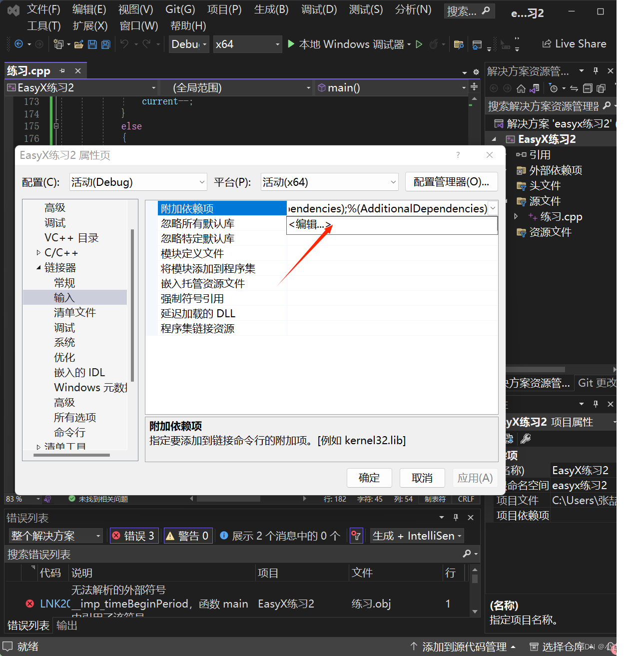Click the 取消 button

pyautogui.click(x=422, y=478)
